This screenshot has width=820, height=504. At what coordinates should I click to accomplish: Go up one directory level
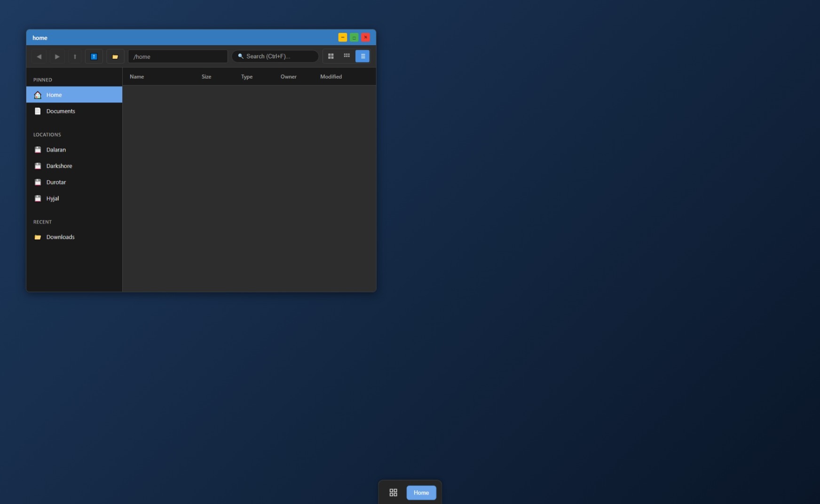[x=75, y=56]
